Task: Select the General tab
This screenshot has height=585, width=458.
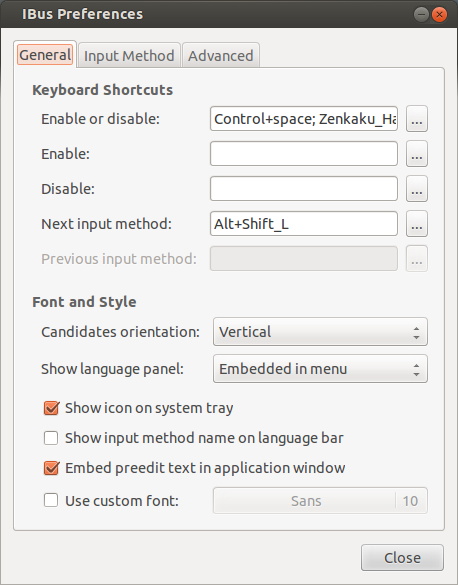Action: point(45,55)
